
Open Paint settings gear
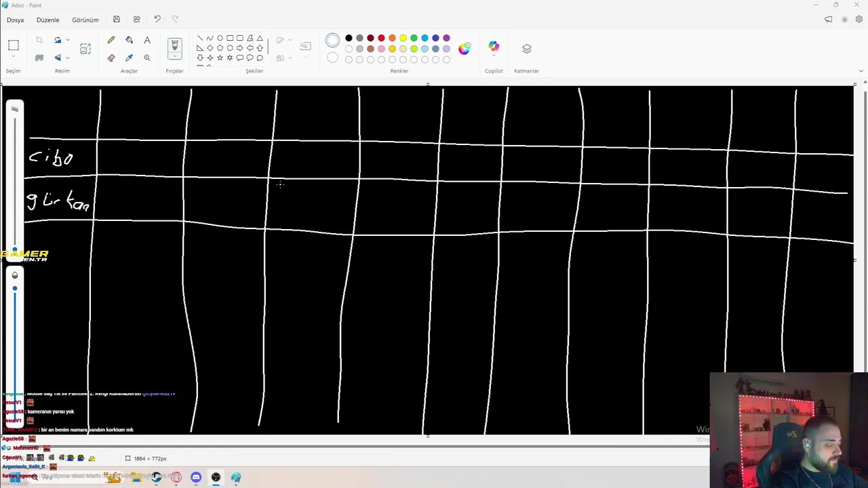tap(860, 20)
